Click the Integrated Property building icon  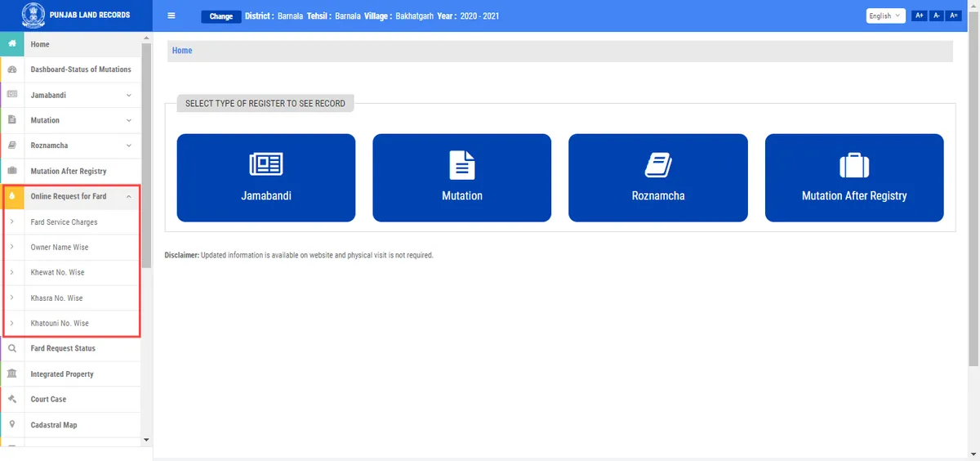point(11,374)
